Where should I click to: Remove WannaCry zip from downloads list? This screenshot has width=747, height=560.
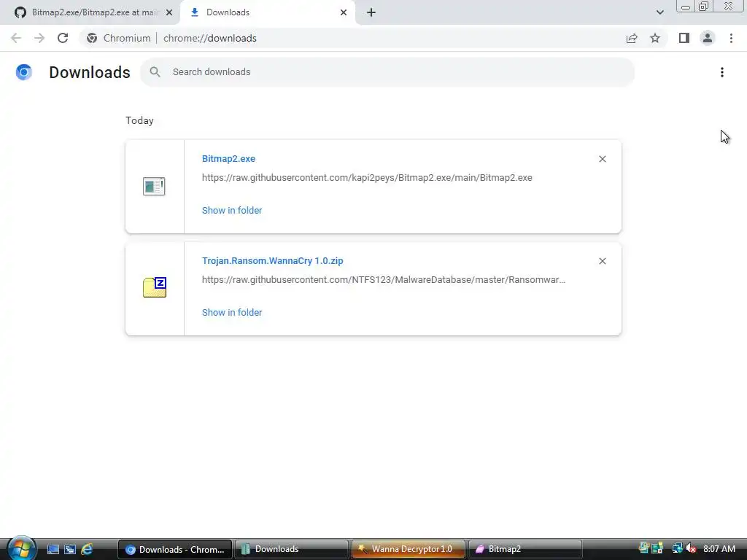[603, 261]
